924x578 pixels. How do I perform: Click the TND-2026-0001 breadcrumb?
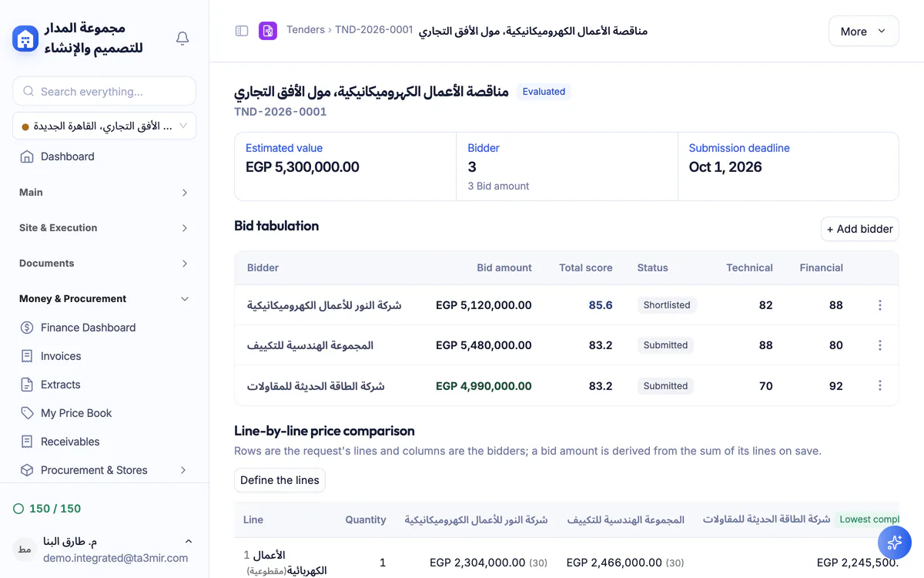(x=374, y=31)
